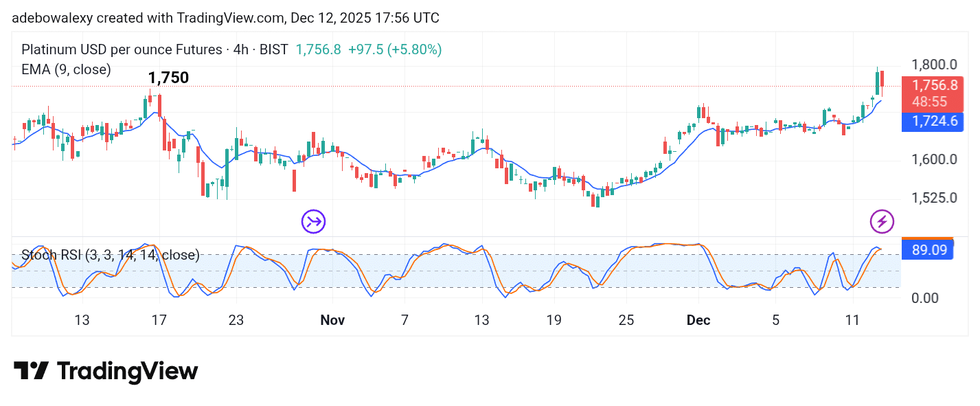
Task: Click the 1,800.0 value on the price scale
Action: pyautogui.click(x=933, y=64)
